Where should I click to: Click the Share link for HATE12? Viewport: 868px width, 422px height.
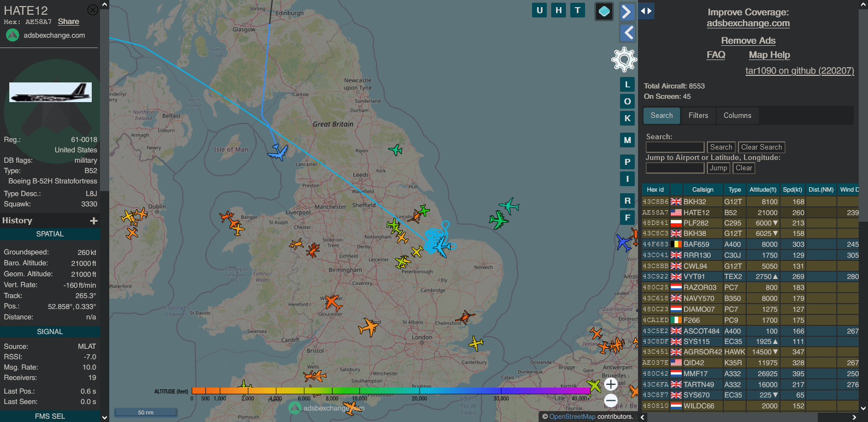coord(68,22)
